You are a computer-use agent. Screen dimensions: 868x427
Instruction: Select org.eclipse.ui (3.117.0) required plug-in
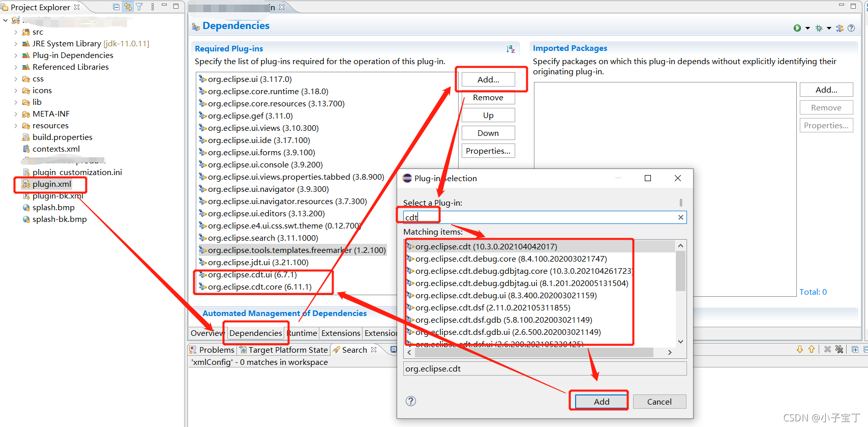click(x=245, y=79)
